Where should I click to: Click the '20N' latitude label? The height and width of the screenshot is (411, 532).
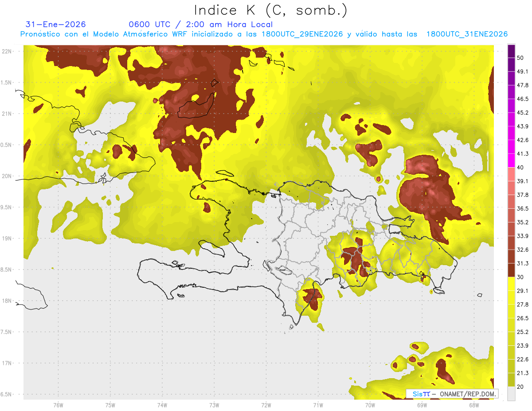(x=7, y=176)
